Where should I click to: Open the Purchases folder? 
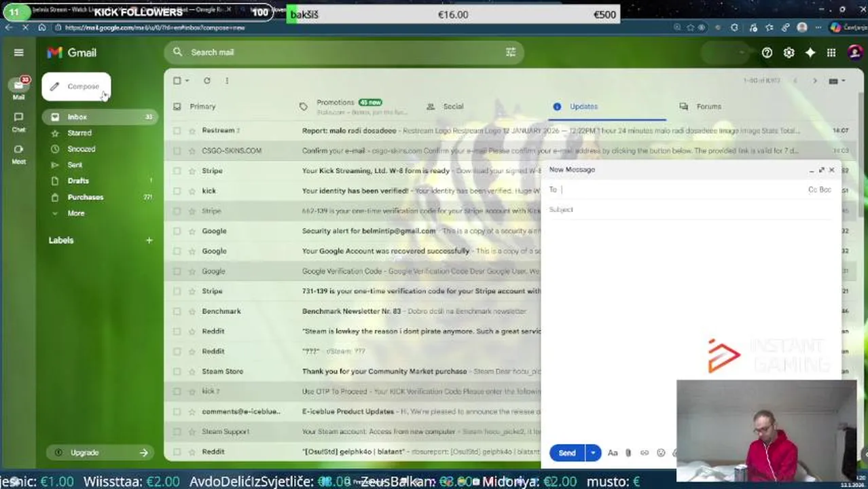point(86,197)
